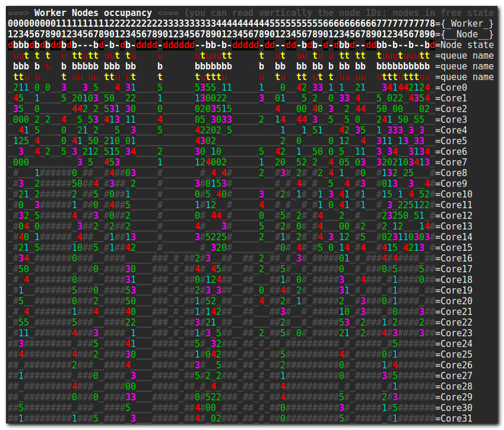Image resolution: width=504 pixels, height=430 pixels.
Task: Select the '=Core12' row label
Action: click(x=454, y=216)
